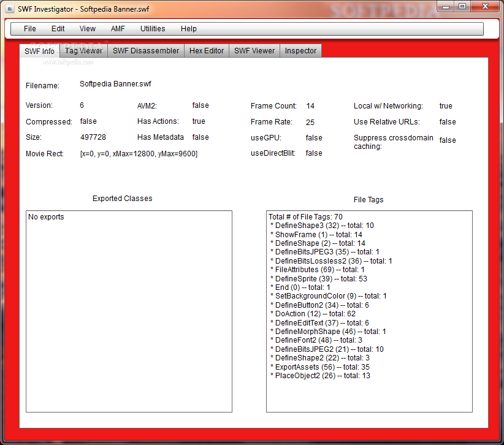This screenshot has width=504, height=445.
Task: Click the Total # of File Tags: 70 line
Action: pyautogui.click(x=306, y=217)
